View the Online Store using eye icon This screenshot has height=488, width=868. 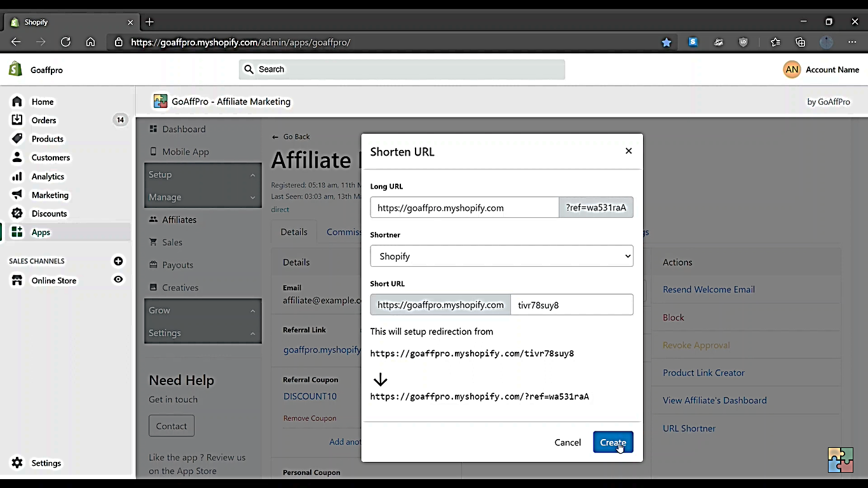(x=118, y=280)
